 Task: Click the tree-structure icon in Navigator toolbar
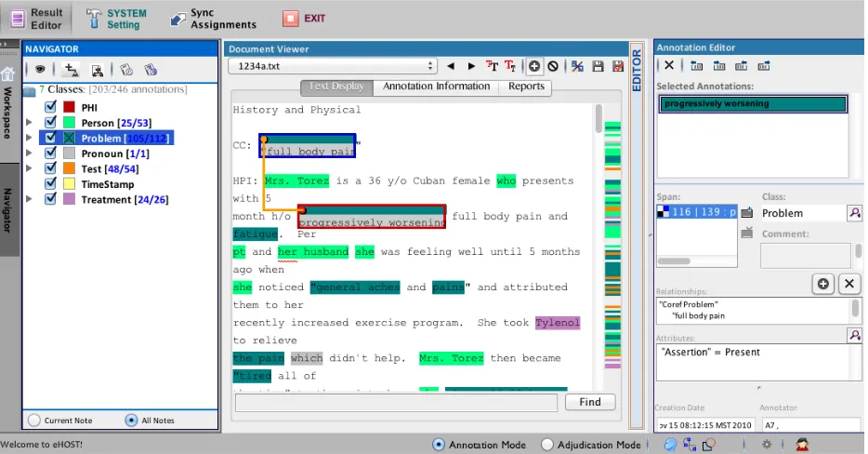coord(98,70)
